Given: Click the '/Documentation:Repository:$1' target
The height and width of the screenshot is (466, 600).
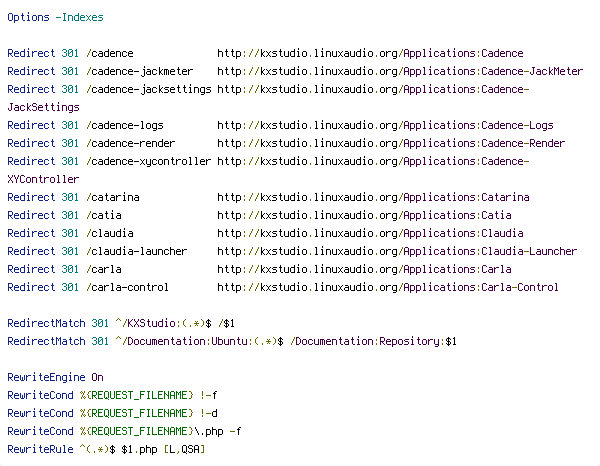Looking at the screenshot, I should [x=373, y=341].
